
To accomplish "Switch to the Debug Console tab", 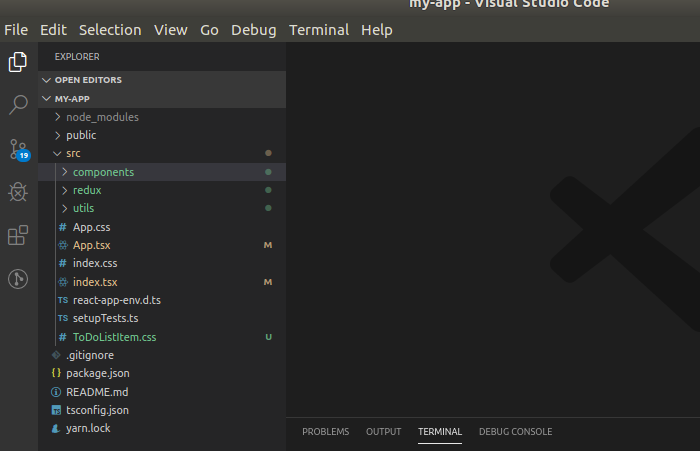I will 515,432.
